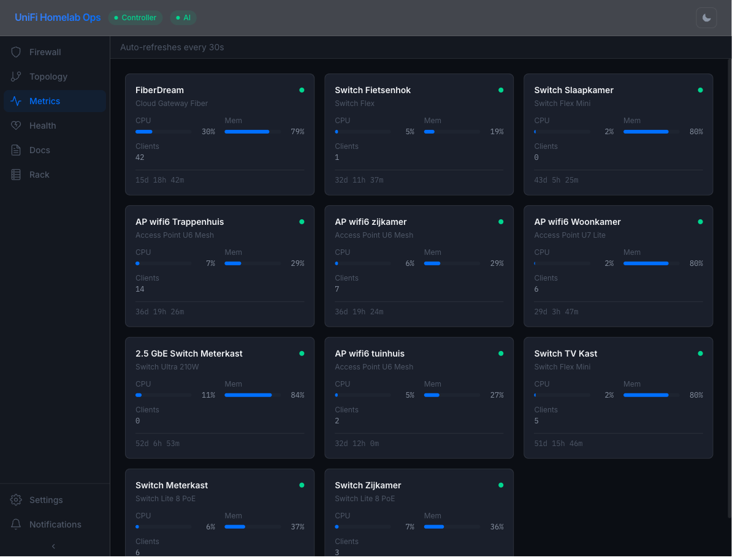Toggle the green status dot on FiberDream card

302,90
